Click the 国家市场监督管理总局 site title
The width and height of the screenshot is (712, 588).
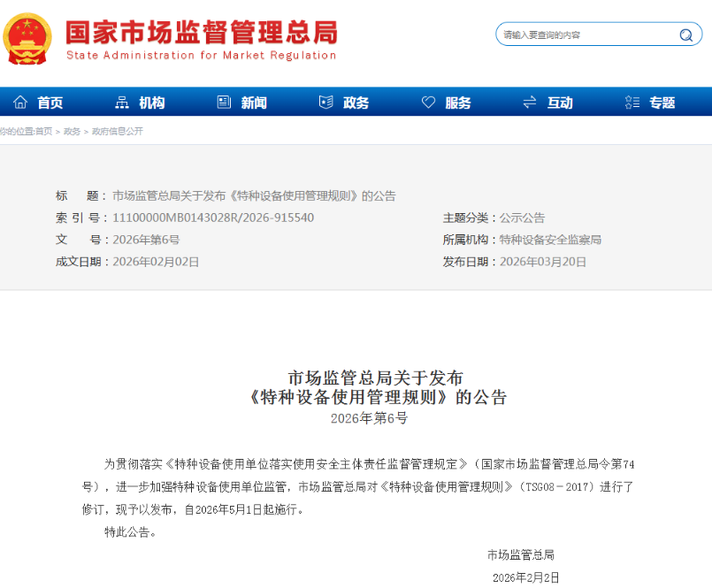click(x=202, y=32)
